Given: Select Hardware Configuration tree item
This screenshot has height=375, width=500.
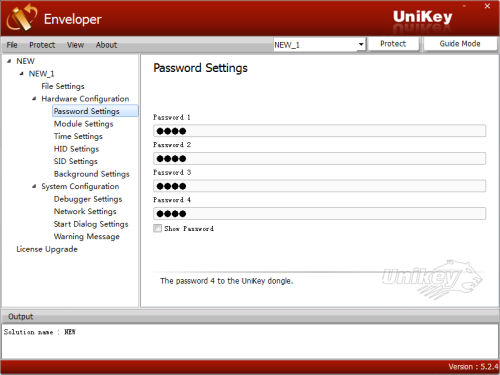Looking at the screenshot, I should [85, 99].
